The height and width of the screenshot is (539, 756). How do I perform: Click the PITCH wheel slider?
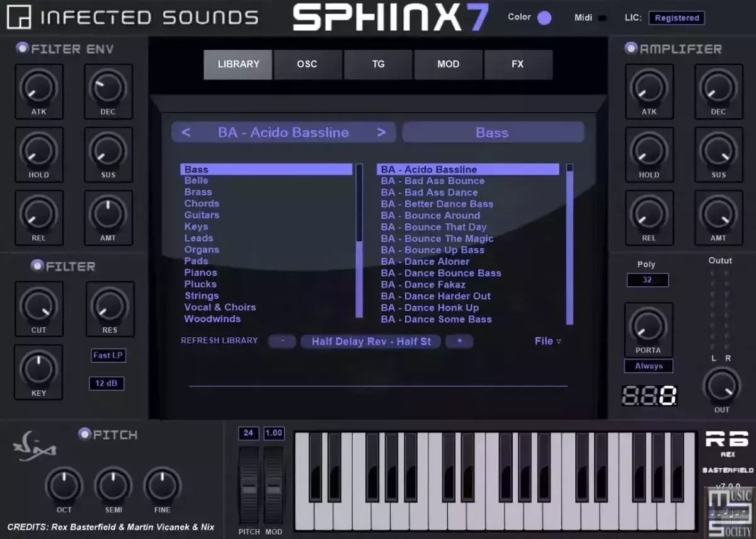pos(249,485)
